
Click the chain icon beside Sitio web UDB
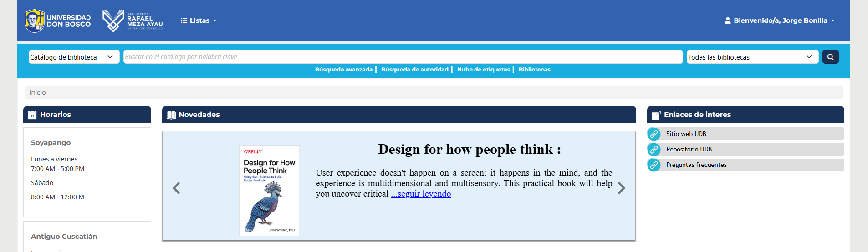point(654,134)
